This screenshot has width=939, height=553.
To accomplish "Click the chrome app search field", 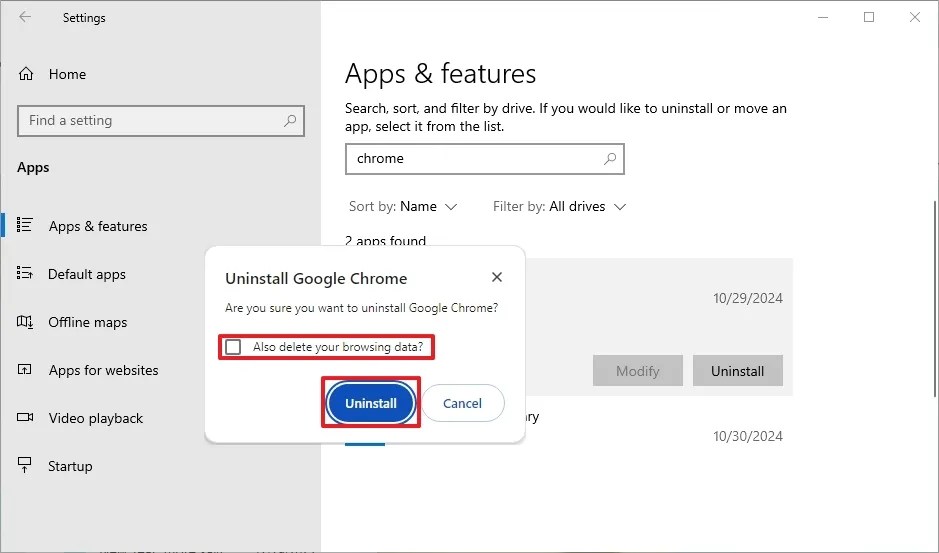I will point(484,159).
